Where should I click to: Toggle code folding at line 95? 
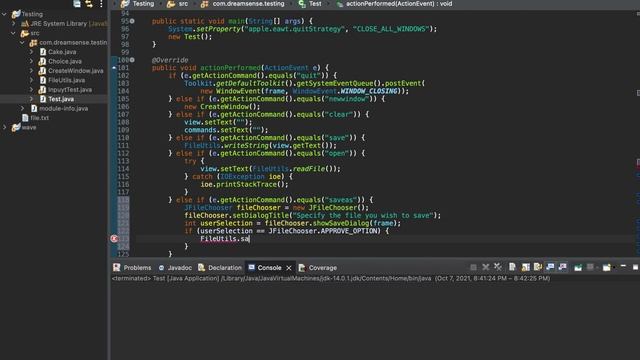click(x=132, y=21)
